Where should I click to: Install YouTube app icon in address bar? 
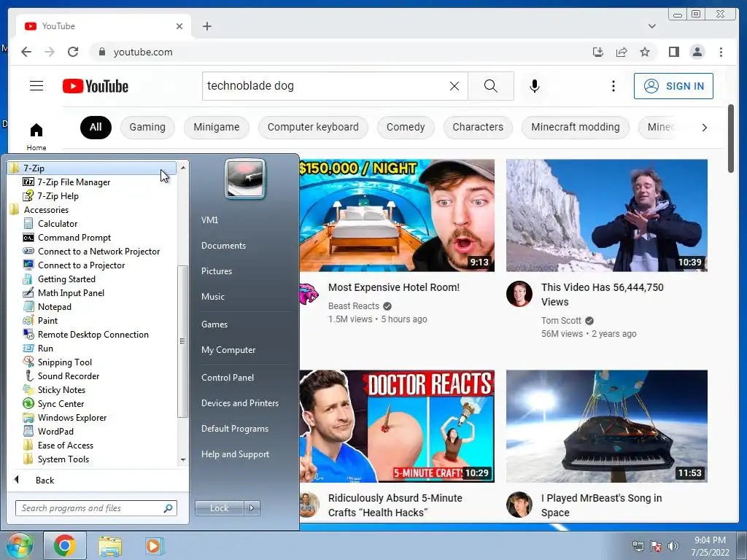(598, 52)
